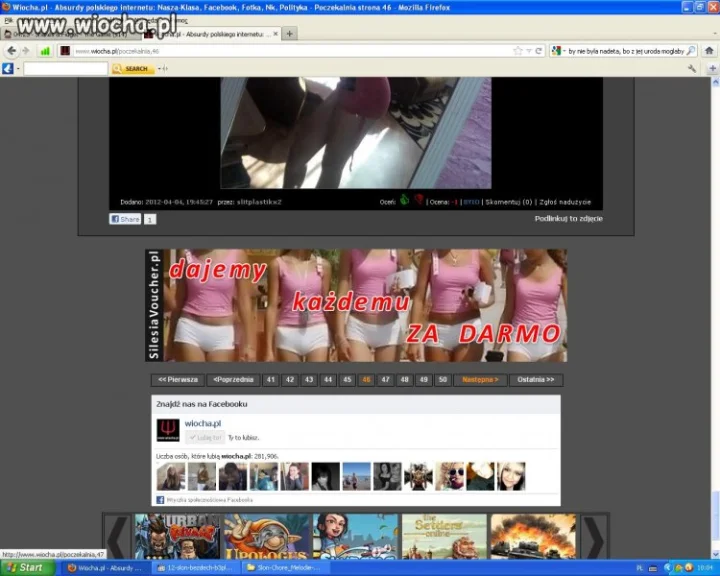Click the keyboard icon in system tray
The image size is (720, 576).
tap(652, 568)
